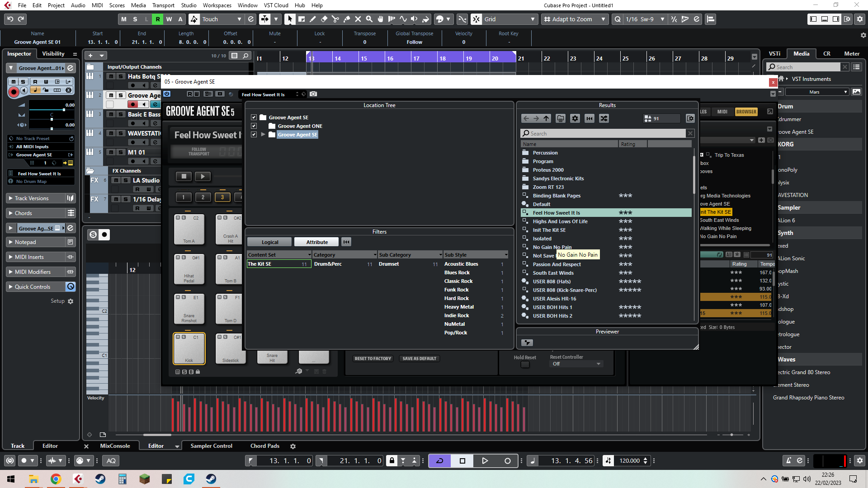Select Highs And Lows Of Life preset

(x=560, y=221)
